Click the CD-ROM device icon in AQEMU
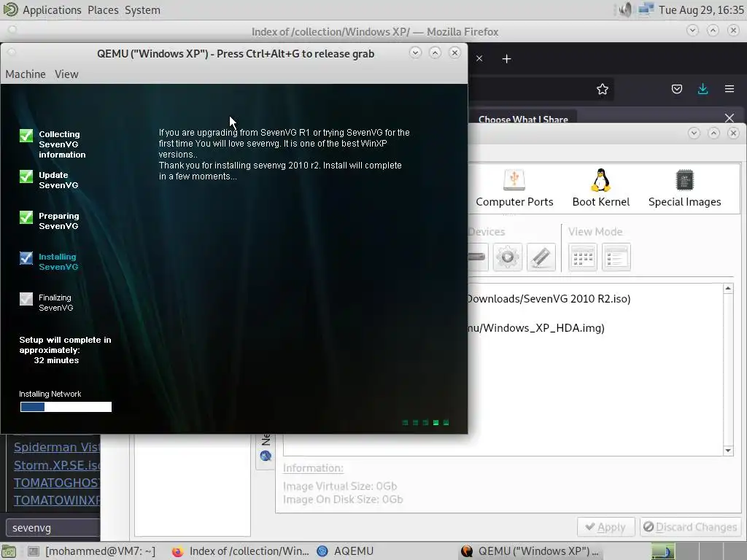This screenshot has width=747, height=560. (x=508, y=257)
